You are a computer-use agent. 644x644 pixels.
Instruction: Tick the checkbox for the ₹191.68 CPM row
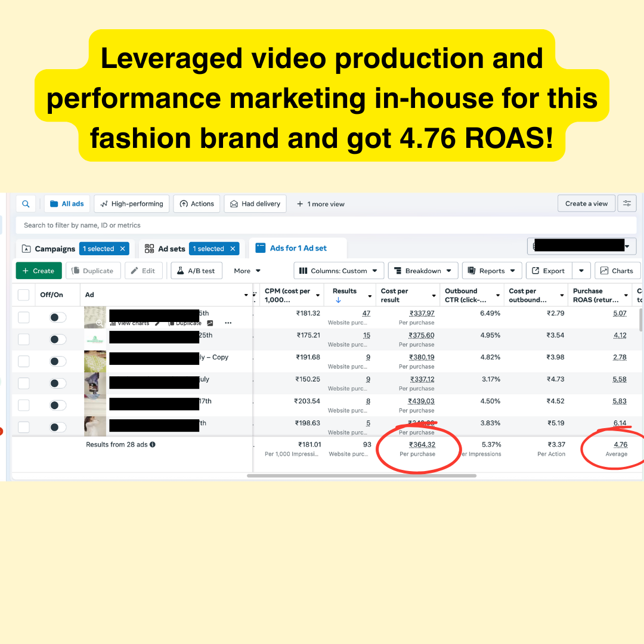tap(23, 361)
